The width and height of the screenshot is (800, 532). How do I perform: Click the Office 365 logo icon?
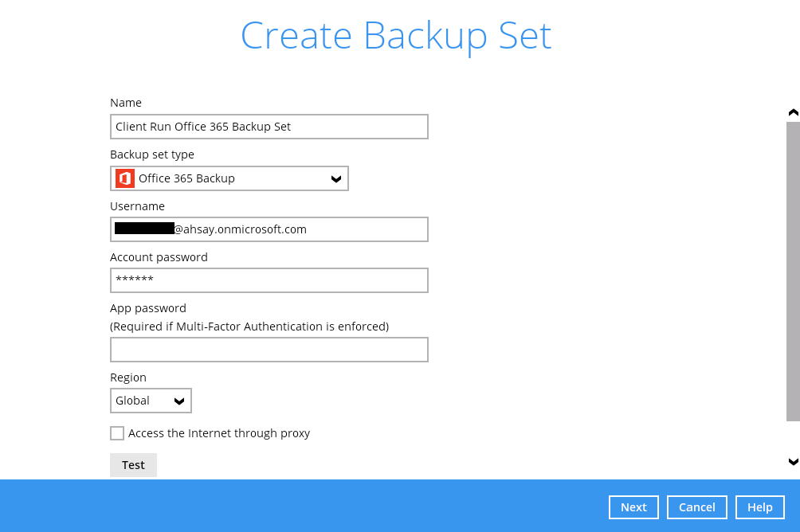pos(124,178)
